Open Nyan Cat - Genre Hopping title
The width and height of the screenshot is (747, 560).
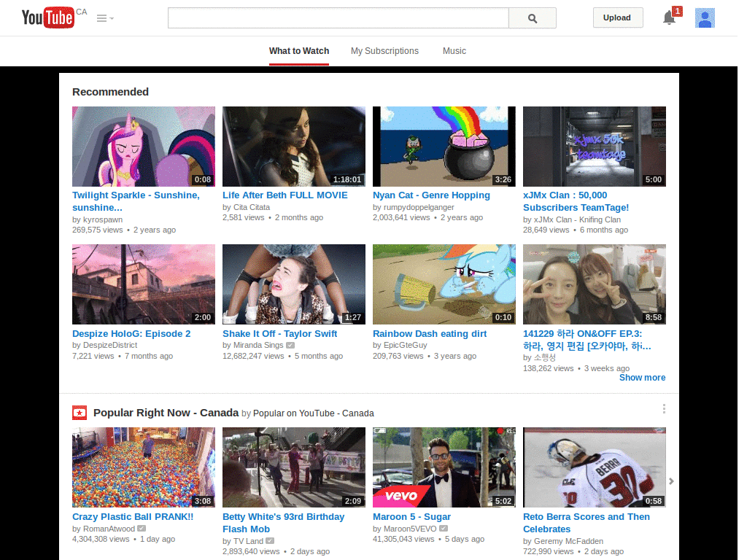click(x=431, y=195)
